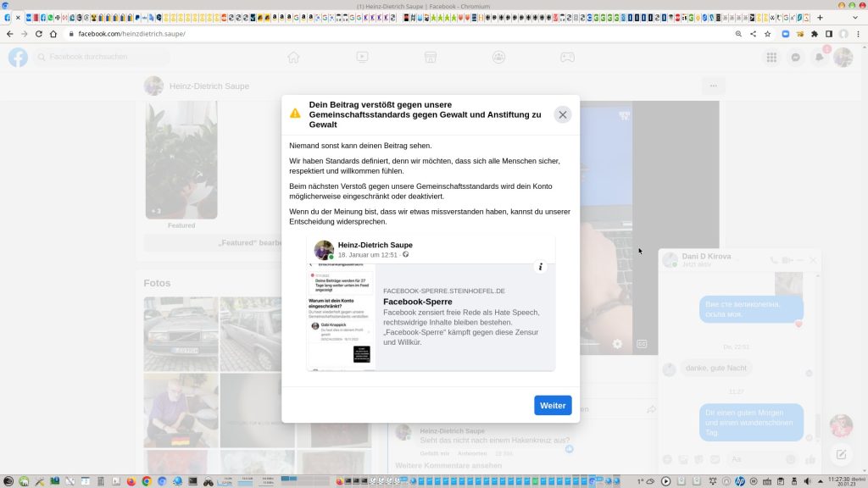868x488 pixels.
Task: Click the Weiter button
Action: [x=553, y=406]
